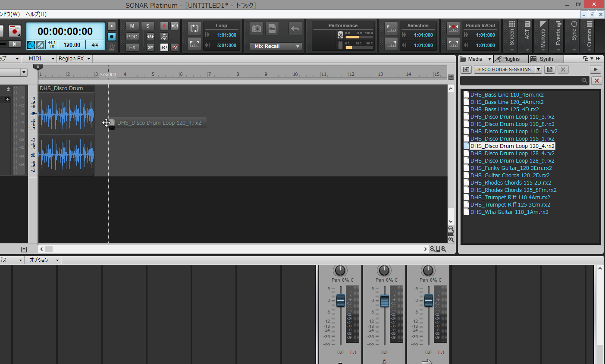This screenshot has width=605, height=364.
Task: Expand the Markers module in the control bar
Action: coord(543,36)
